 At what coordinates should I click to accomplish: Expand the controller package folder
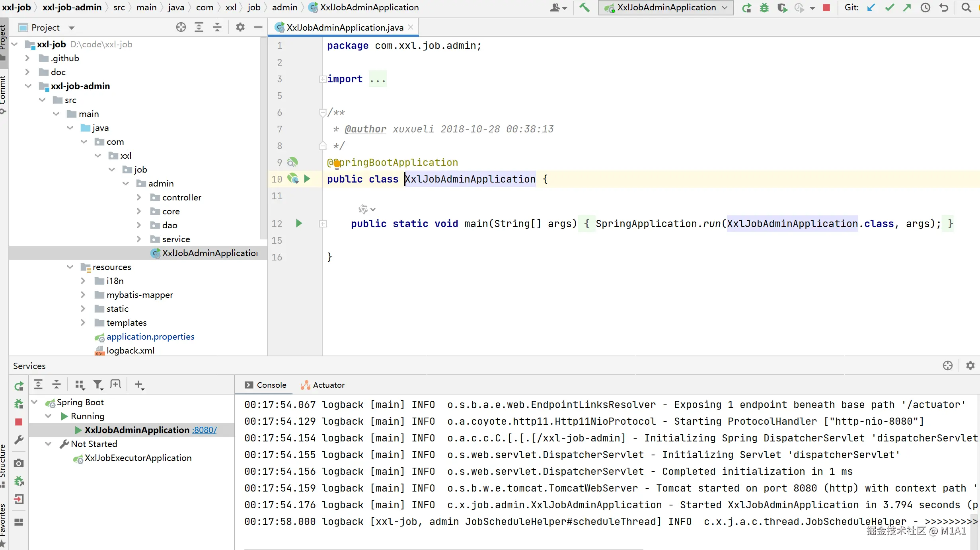pyautogui.click(x=139, y=198)
